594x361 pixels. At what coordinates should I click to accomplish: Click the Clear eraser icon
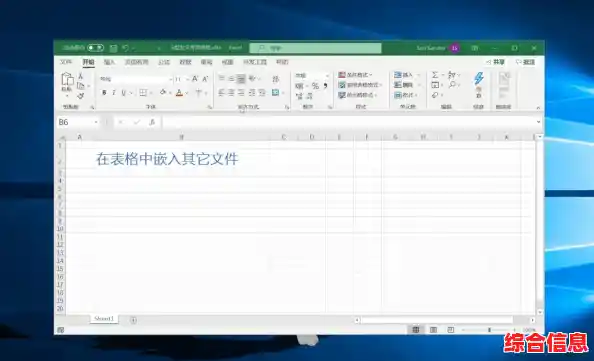click(435, 95)
